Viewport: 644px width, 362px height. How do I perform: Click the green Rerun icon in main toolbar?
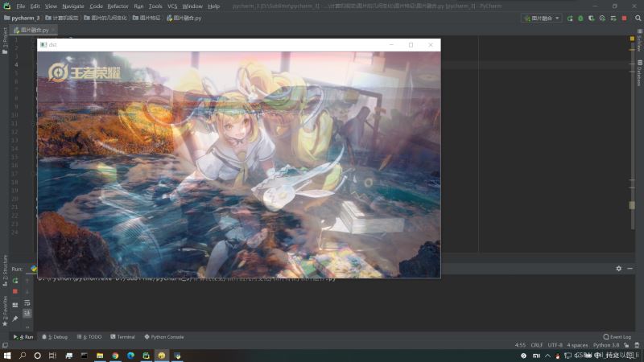pos(570,19)
